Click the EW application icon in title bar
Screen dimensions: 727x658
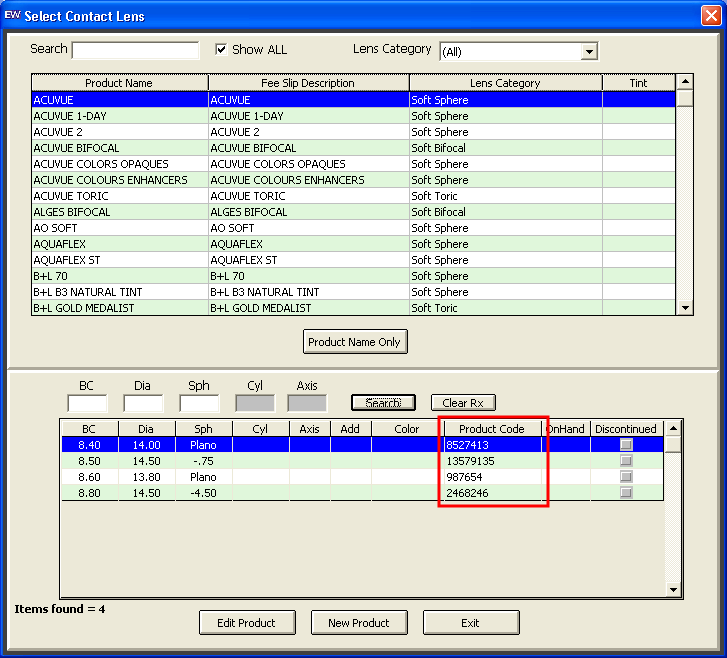(x=12, y=15)
